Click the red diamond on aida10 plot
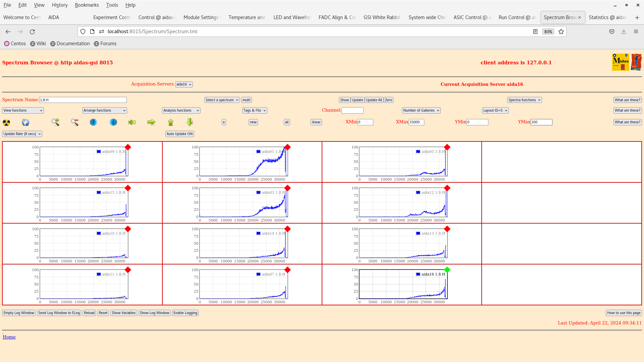The width and height of the screenshot is (644, 362). pyautogui.click(x=128, y=229)
